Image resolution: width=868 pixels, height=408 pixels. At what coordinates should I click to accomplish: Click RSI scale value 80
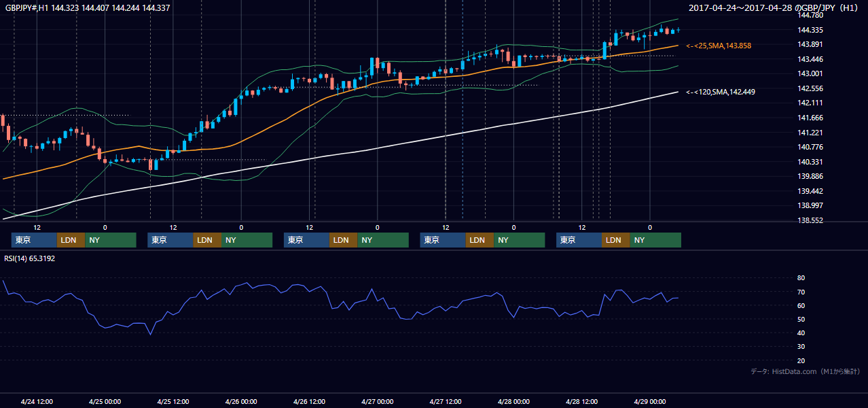click(x=801, y=278)
